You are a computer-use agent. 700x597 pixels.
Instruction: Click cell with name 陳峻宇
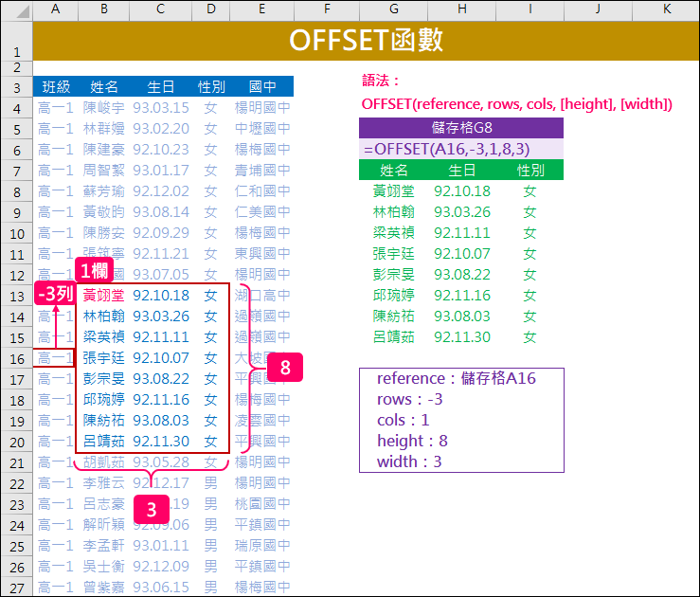(104, 108)
